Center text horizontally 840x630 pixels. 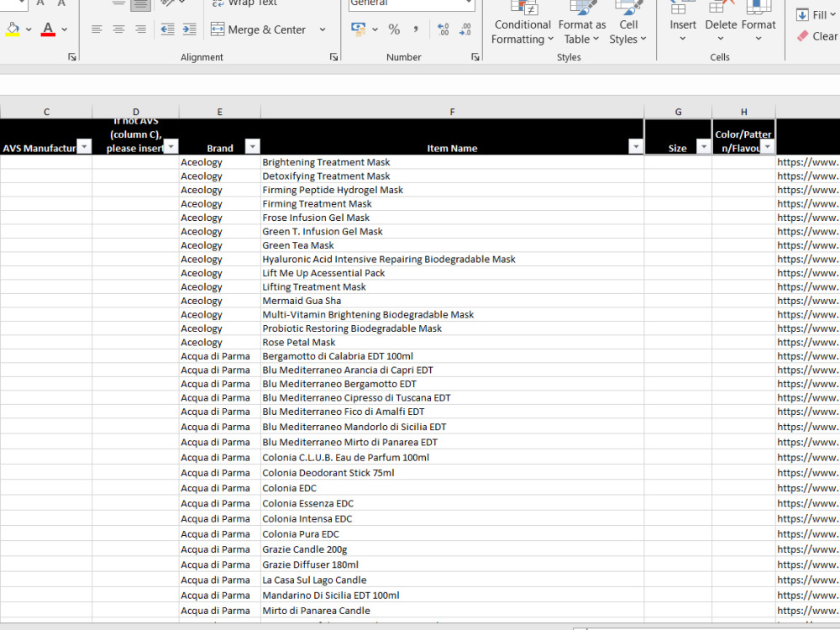118,29
